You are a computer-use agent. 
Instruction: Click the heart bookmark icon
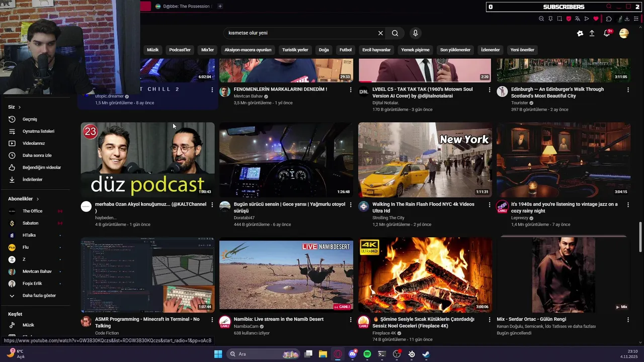tap(596, 19)
